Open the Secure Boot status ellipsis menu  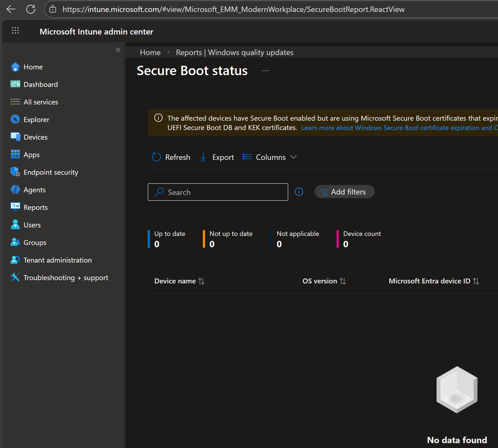pos(265,71)
